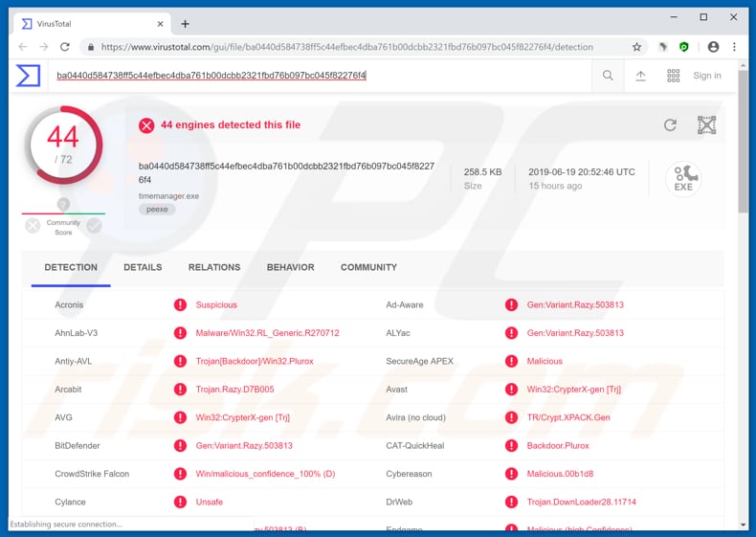Click the browser reload button
This screenshot has height=537, width=756.
[x=62, y=46]
